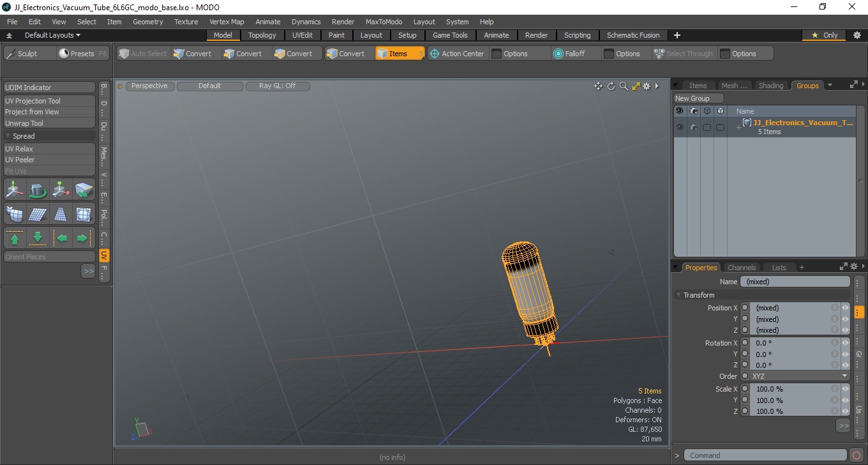Viewport: 868px width, 465px height.
Task: Click the New Group button
Action: 699,98
